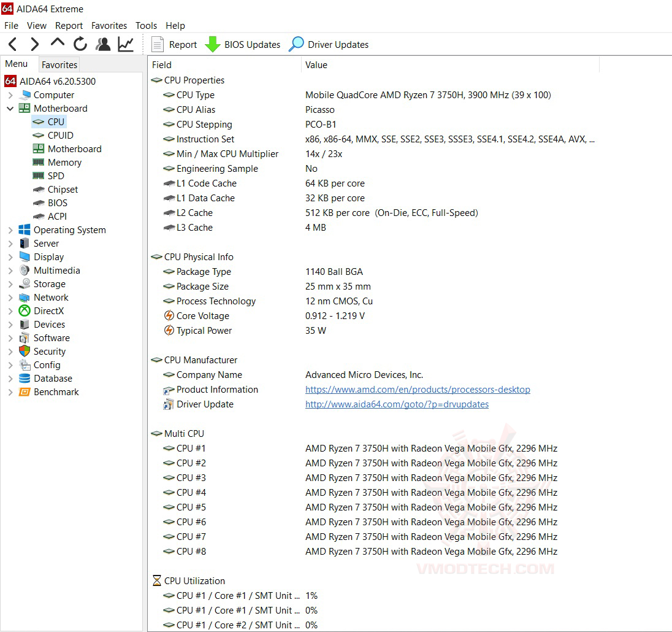Screen dimensions: 672x632
Task: Open the AMD product information link
Action: pyautogui.click(x=418, y=389)
